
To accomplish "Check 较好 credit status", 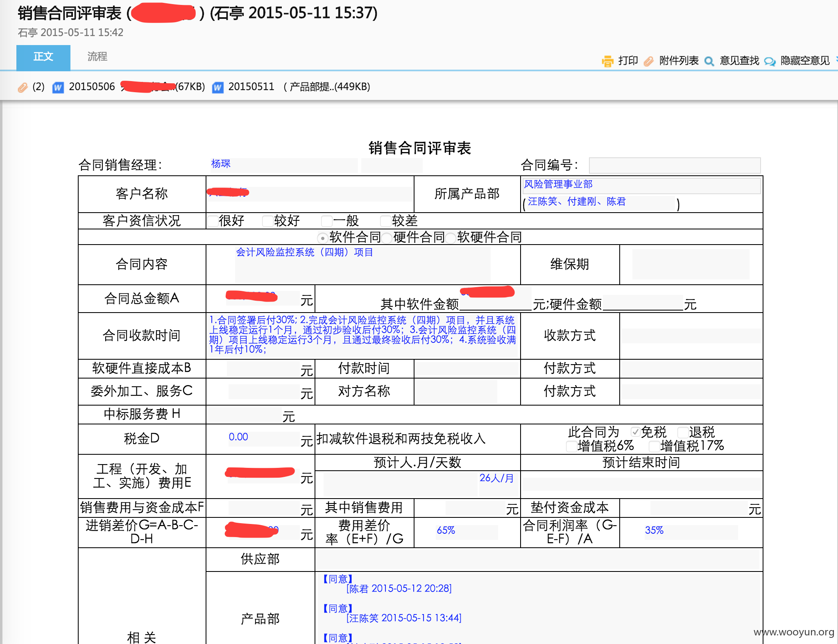I will click(x=268, y=221).
